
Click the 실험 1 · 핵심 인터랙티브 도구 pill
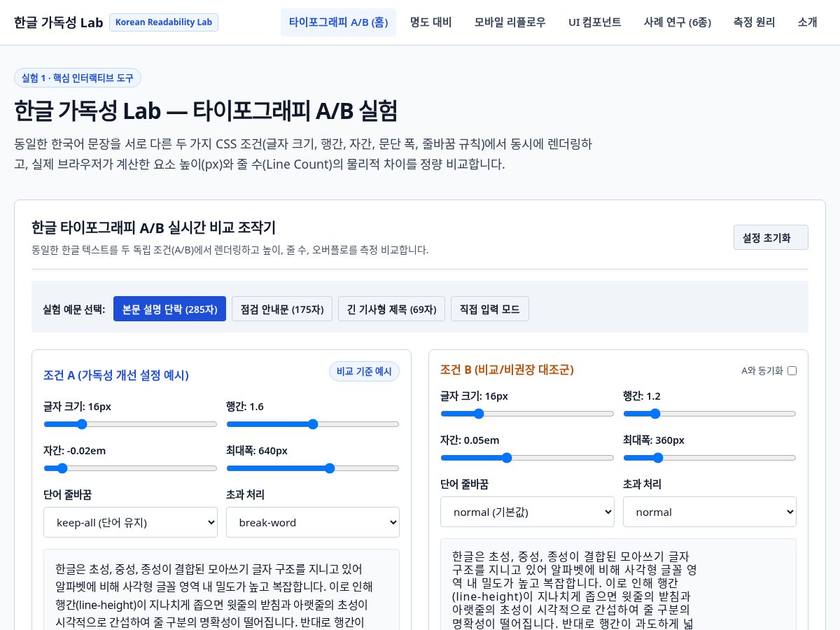[78, 78]
